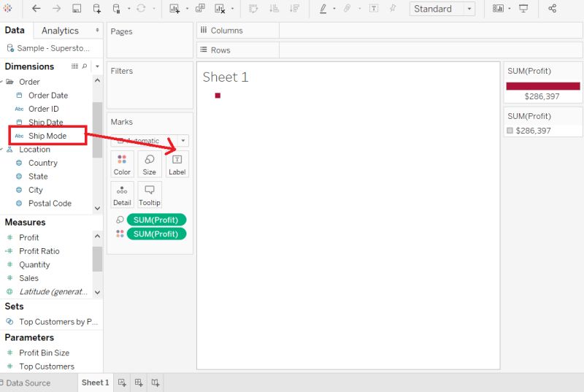Select the Sample - Superstore data source

[48, 48]
